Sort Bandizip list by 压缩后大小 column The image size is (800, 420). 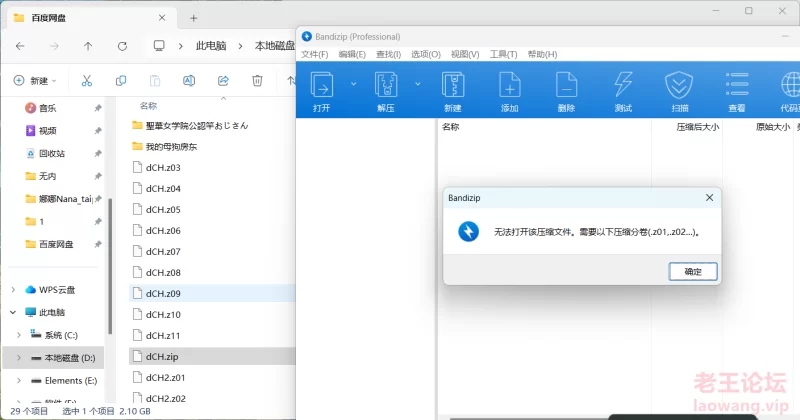697,127
